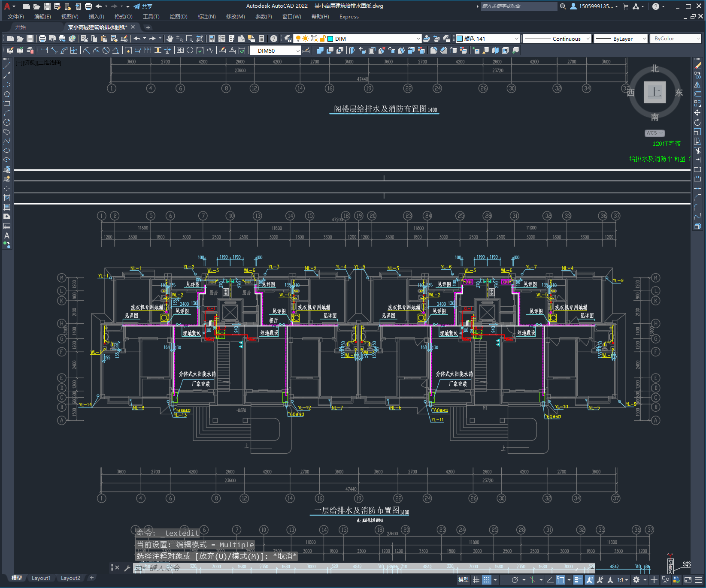Toggle the layer on/off lightbulb icon
The image size is (706, 588).
click(298, 39)
